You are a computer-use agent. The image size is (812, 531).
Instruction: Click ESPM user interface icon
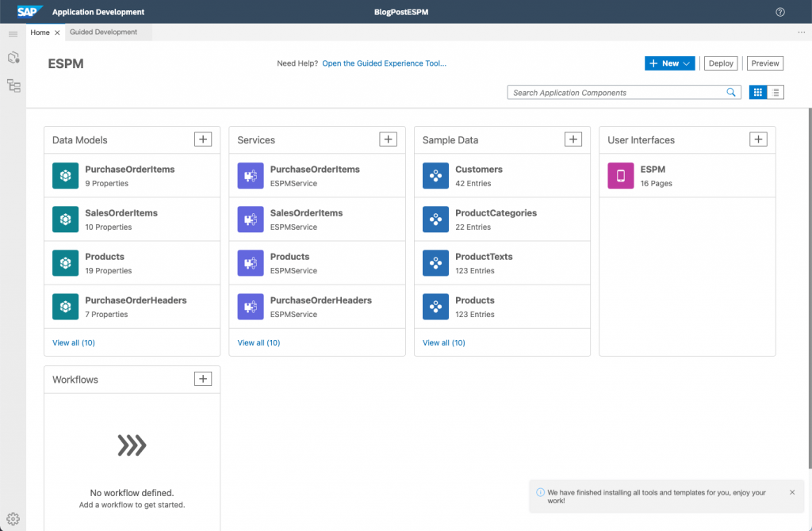(620, 175)
